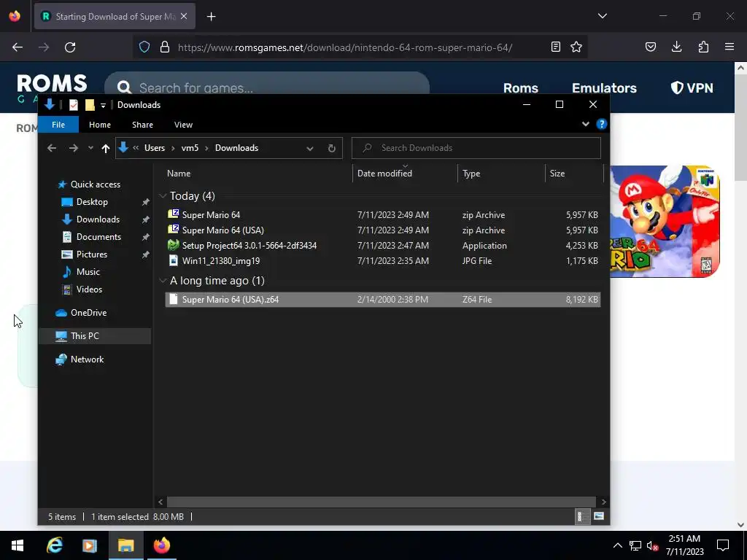Click vm5 in the address breadcrumb
Image resolution: width=747 pixels, height=560 pixels.
[190, 148]
